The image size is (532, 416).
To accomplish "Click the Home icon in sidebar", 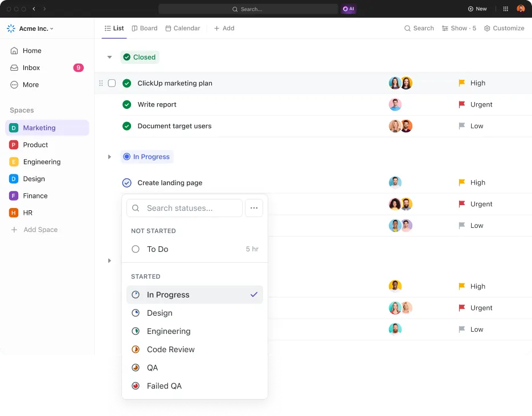I will point(14,51).
